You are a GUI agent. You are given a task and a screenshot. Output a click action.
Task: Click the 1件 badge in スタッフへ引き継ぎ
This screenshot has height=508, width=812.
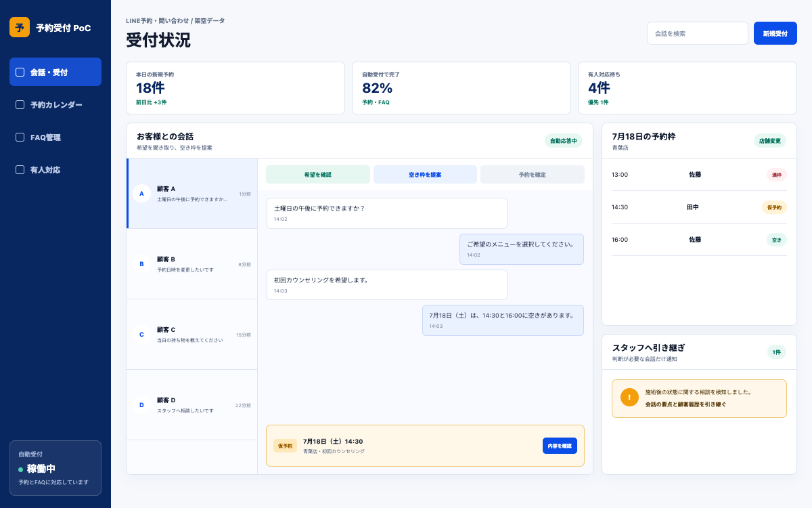click(x=777, y=352)
